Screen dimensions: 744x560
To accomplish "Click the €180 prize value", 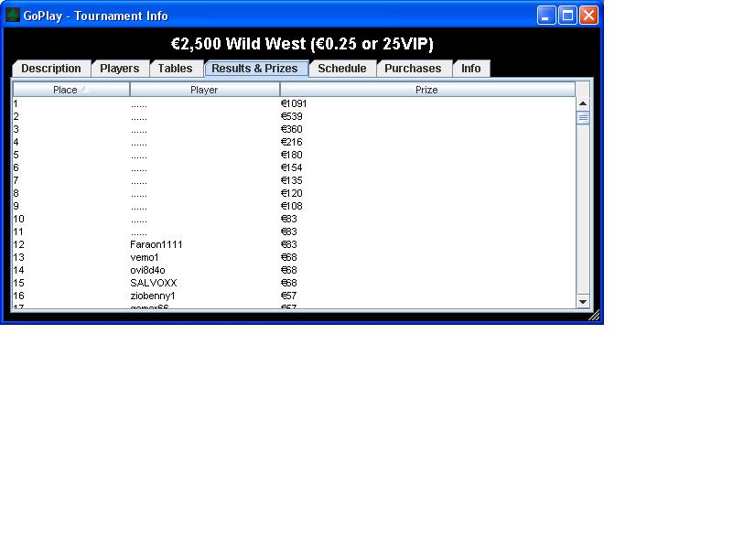I will point(291,155).
